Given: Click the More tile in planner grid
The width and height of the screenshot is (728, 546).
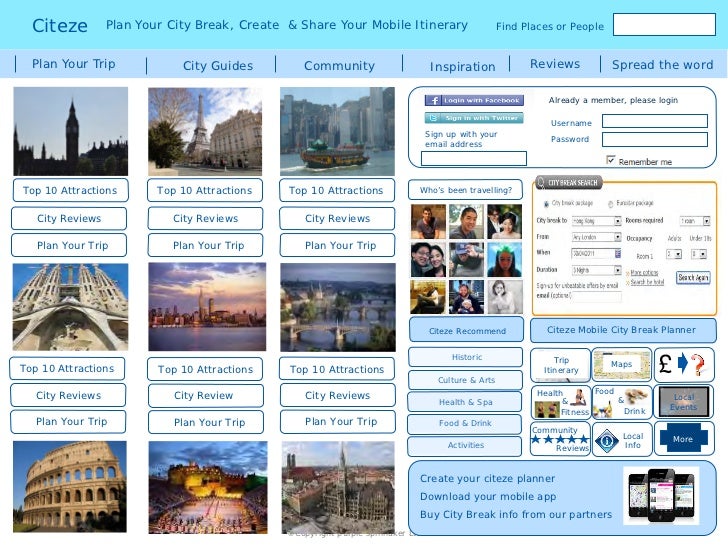Looking at the screenshot, I should [x=683, y=439].
